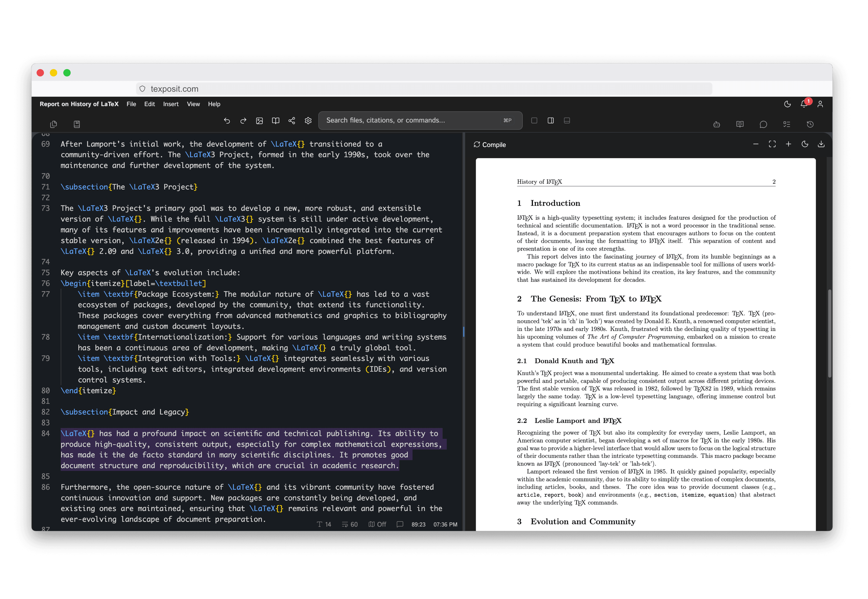This screenshot has width=868, height=599.
Task: Click the address bar showing texposit.com
Action: tap(424, 89)
